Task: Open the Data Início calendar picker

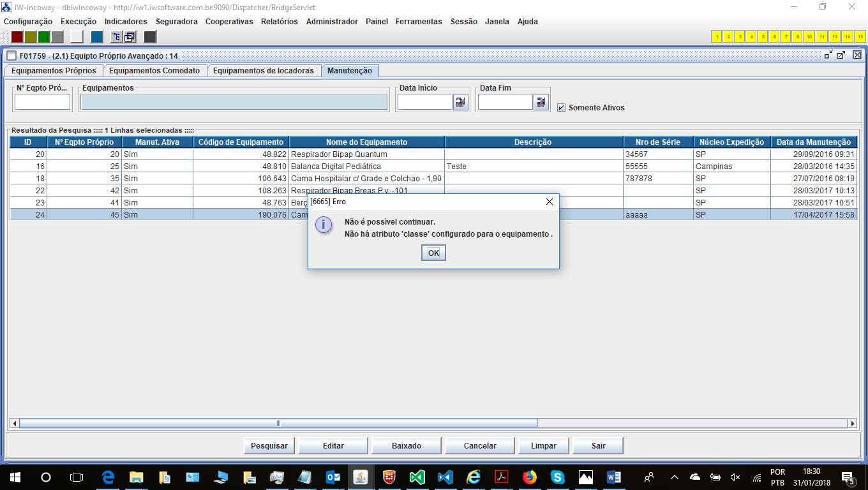Action: coord(460,102)
